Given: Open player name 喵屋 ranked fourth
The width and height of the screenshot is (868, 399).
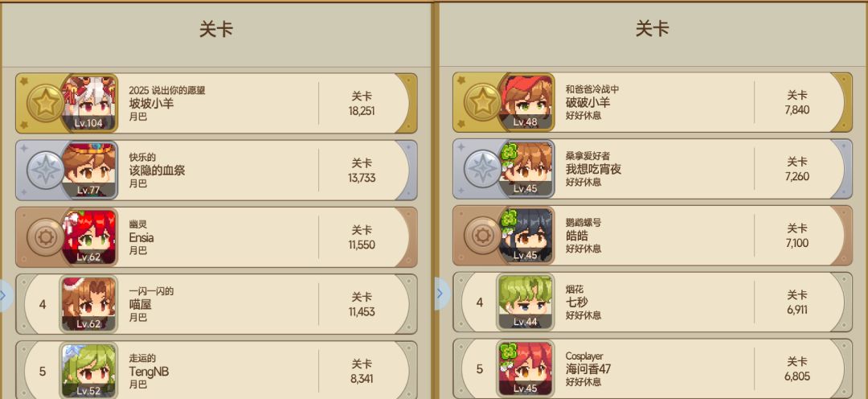Looking at the screenshot, I should (x=140, y=305).
